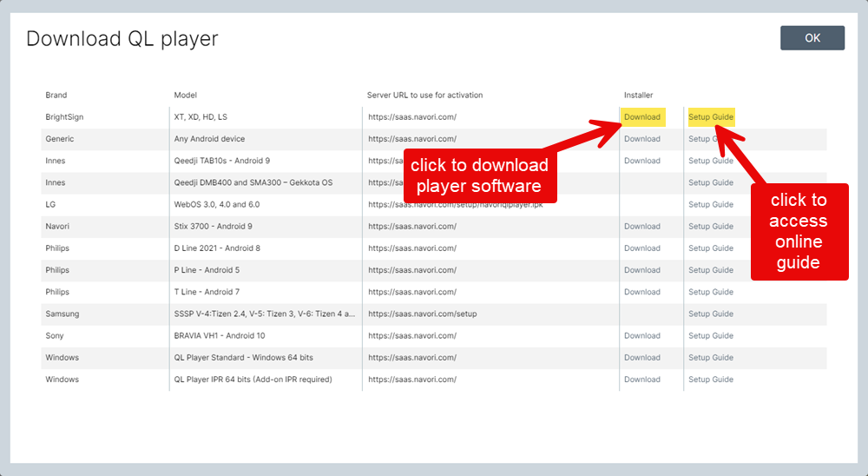Download Sony BRAVIA VH1 installer
Viewport: 868px width, 476px height.
(642, 336)
